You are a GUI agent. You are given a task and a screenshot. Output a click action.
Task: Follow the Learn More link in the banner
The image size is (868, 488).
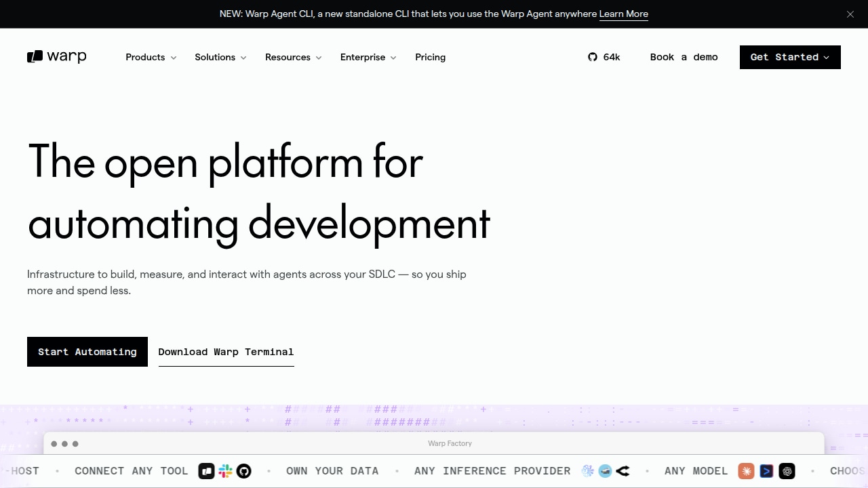(624, 14)
